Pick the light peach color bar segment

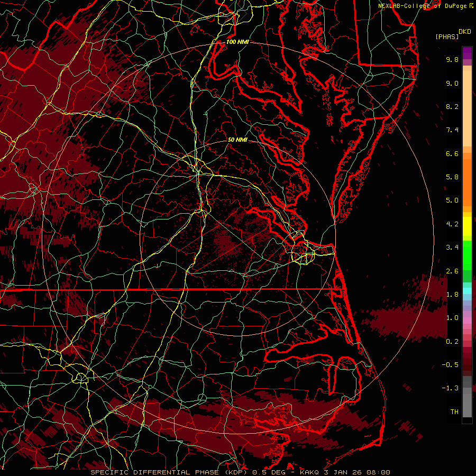click(467, 108)
